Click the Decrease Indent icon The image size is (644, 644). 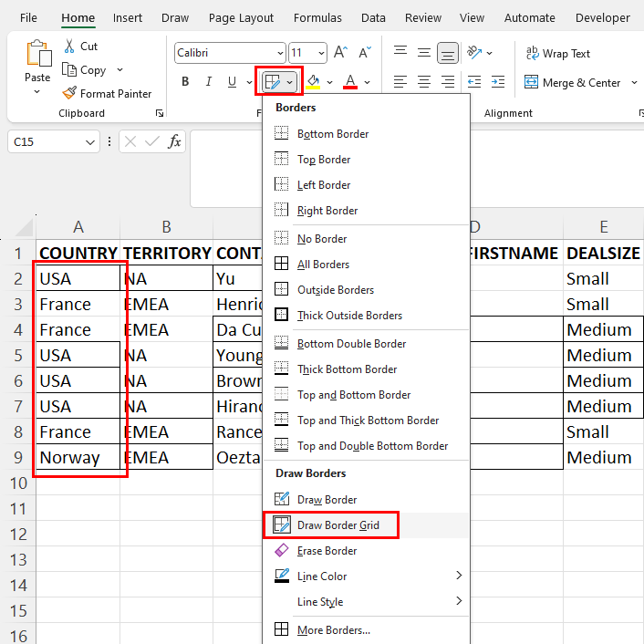(x=474, y=82)
